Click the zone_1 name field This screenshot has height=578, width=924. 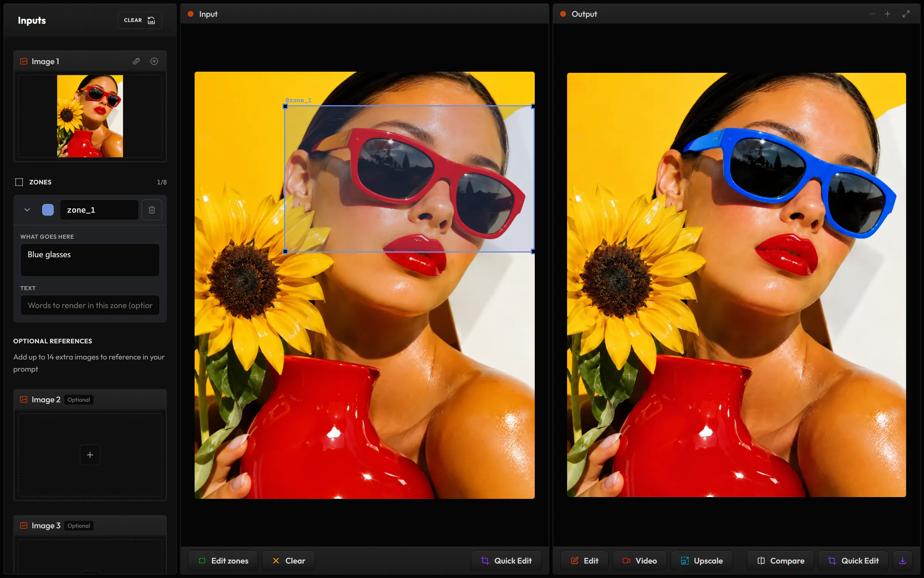pyautogui.click(x=99, y=210)
